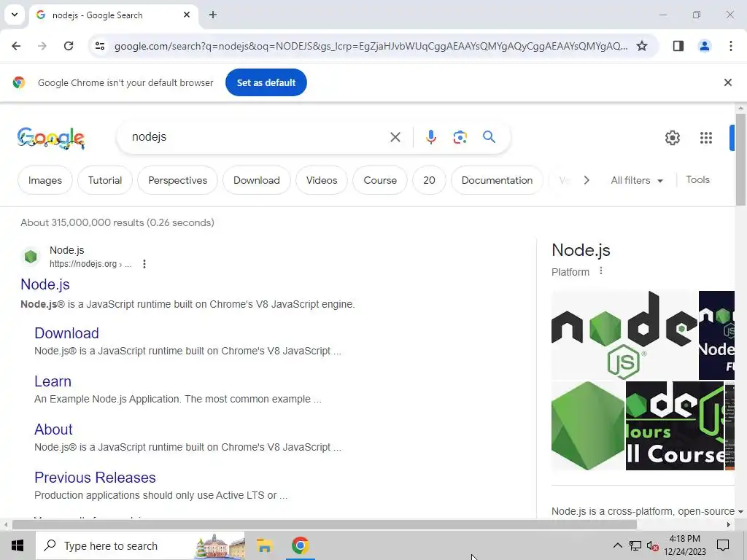Dismiss the default browser notification bar
The width and height of the screenshot is (747, 560).
coord(727,82)
